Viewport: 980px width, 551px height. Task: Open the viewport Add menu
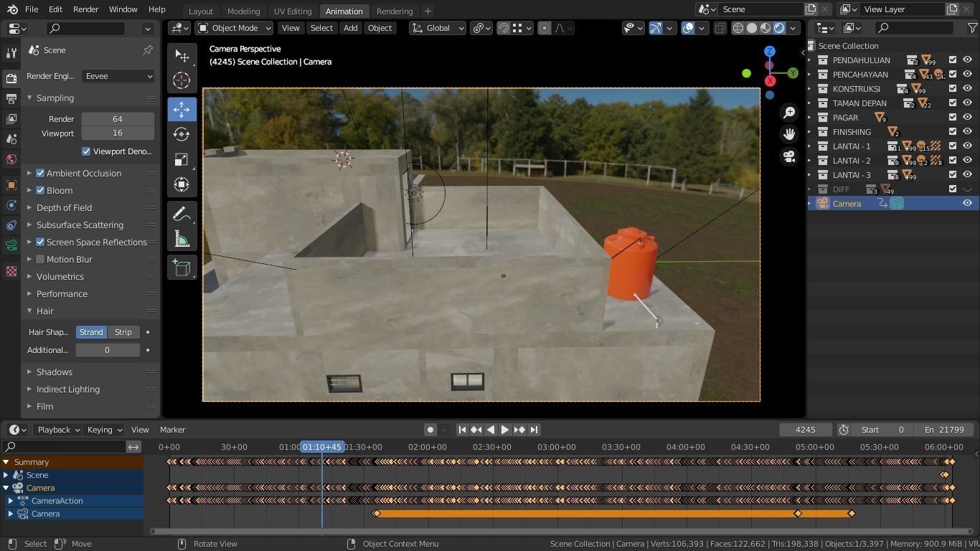350,28
